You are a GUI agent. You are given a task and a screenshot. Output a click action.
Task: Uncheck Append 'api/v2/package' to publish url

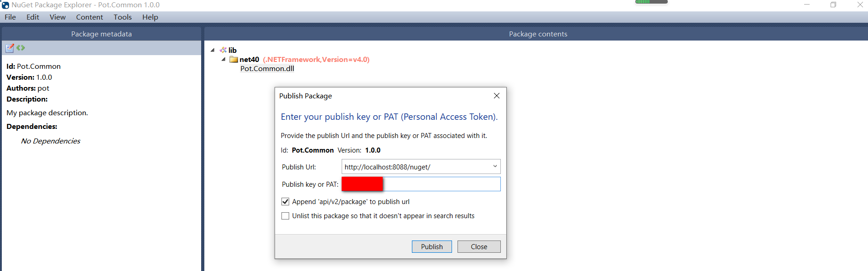coord(286,202)
